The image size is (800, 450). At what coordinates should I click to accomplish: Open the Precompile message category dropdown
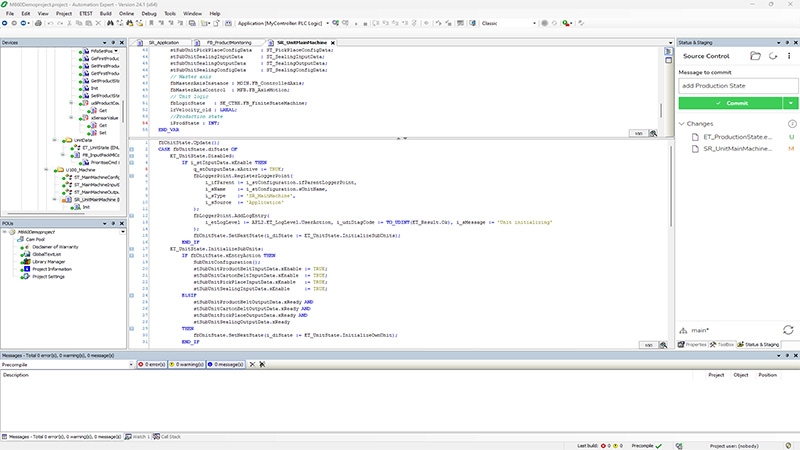click(130, 365)
